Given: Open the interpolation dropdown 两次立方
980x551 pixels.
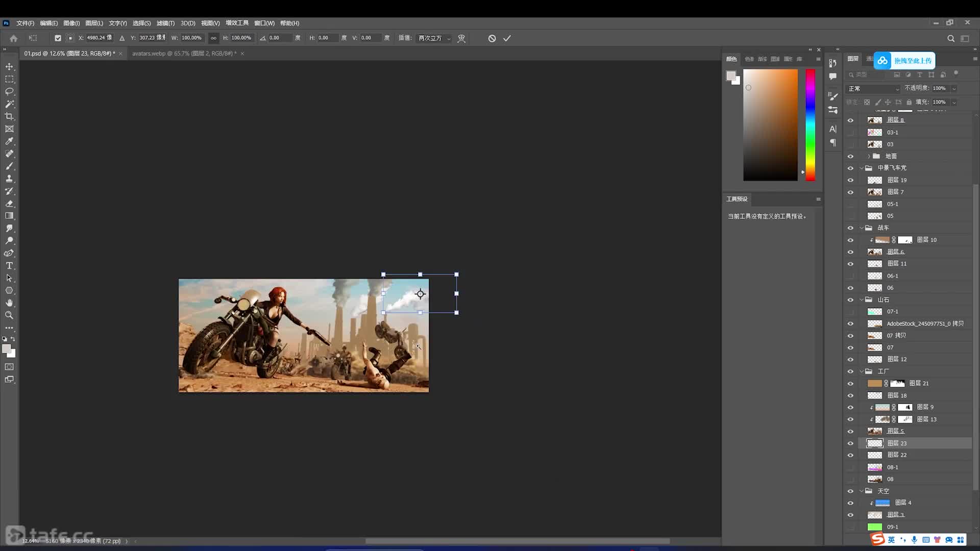Looking at the screenshot, I should [x=434, y=38].
